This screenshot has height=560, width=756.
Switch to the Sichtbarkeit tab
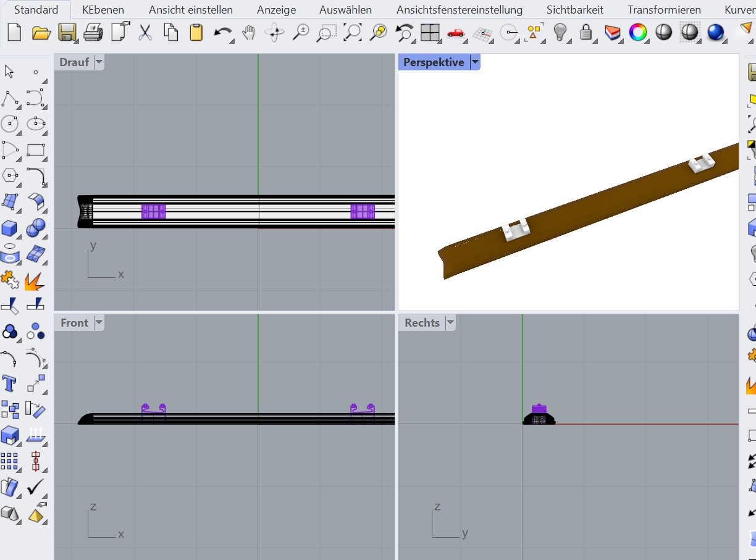pyautogui.click(x=574, y=10)
